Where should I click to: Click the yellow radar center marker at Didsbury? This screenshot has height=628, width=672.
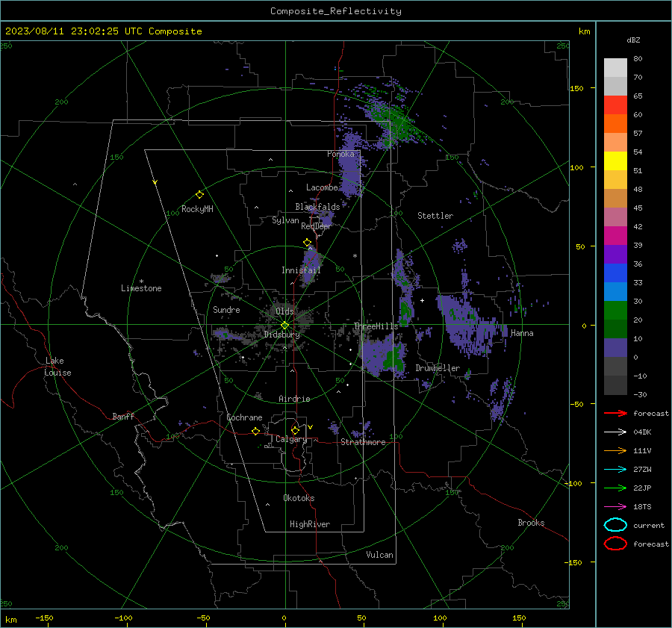[x=284, y=326]
